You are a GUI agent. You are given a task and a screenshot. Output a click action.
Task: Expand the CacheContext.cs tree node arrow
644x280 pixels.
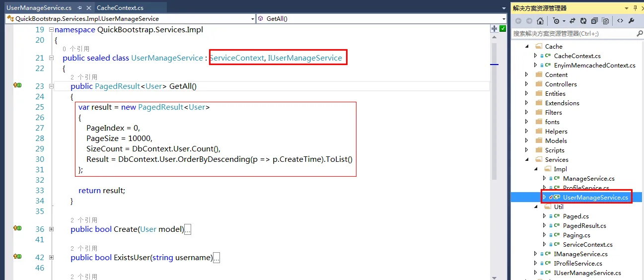[536, 56]
